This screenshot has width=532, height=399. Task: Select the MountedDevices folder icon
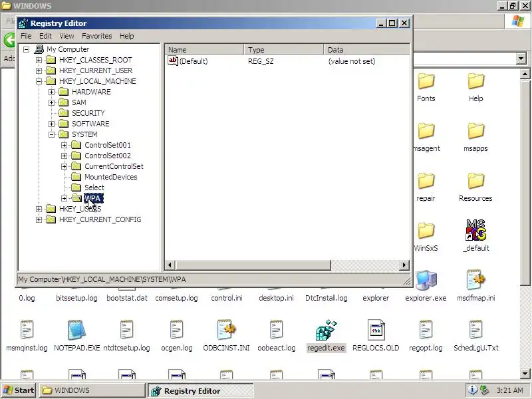(76, 177)
